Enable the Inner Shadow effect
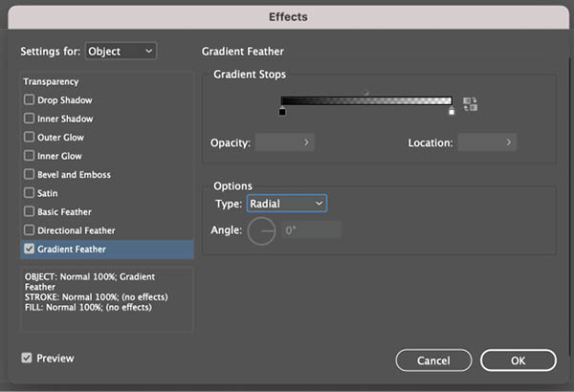This screenshot has width=574, height=392. [x=29, y=119]
